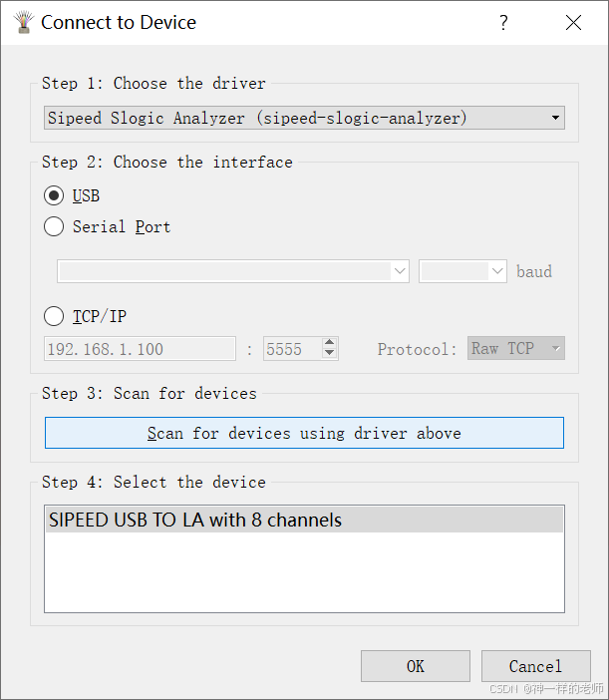
Task: Click the OK button
Action: (x=416, y=666)
